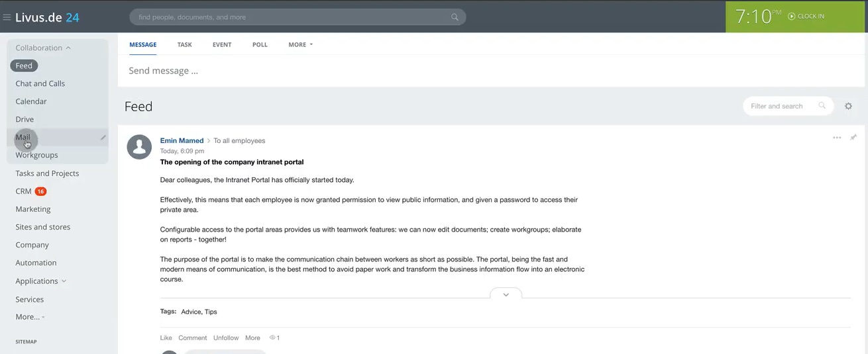Expand the full post with chevron

tap(506, 294)
